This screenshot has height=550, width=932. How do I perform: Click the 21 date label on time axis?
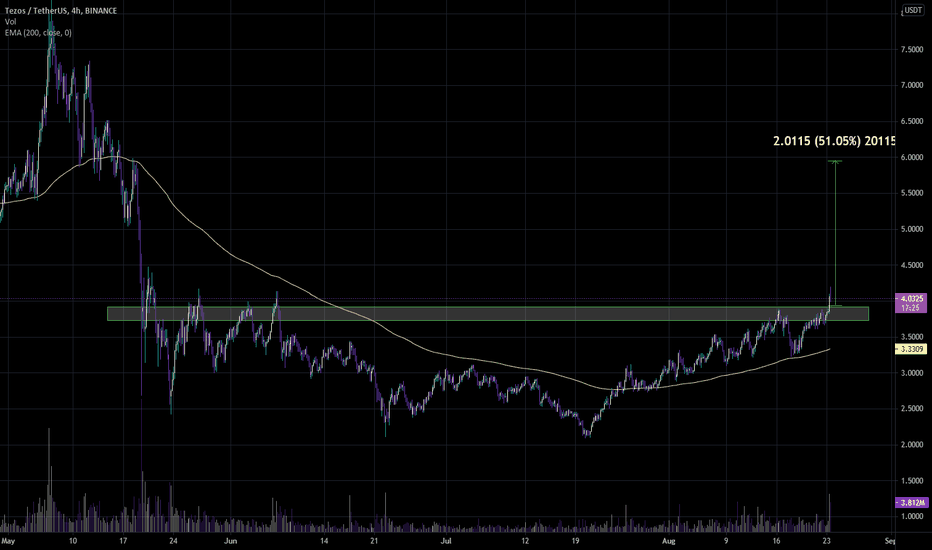pyautogui.click(x=374, y=541)
